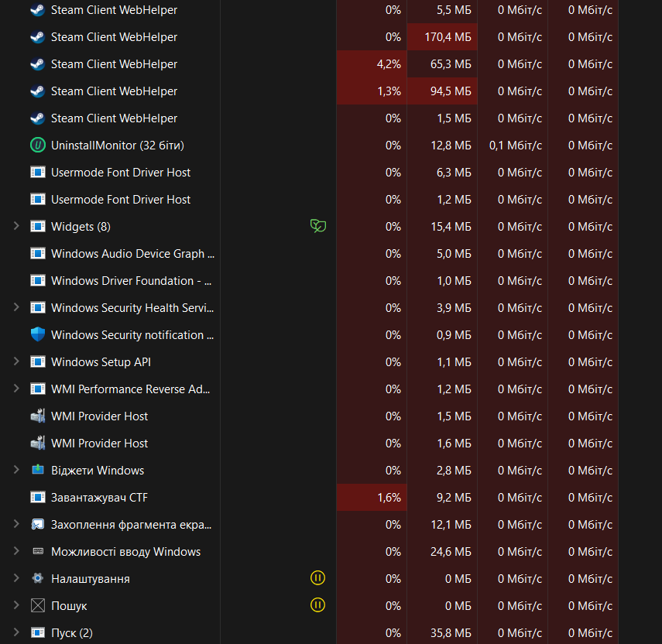Click the UninstallMonitor process icon
Viewport: 662px width, 644px height.
(38, 146)
